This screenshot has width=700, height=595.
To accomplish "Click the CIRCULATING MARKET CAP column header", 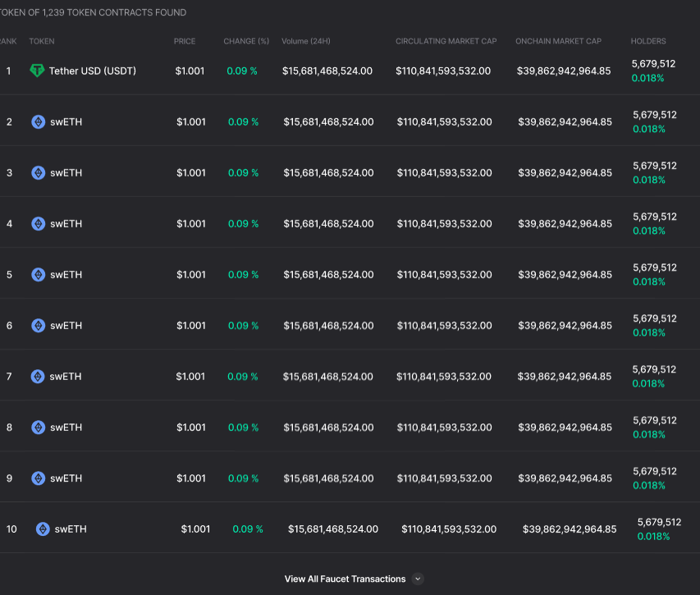I will (x=446, y=41).
